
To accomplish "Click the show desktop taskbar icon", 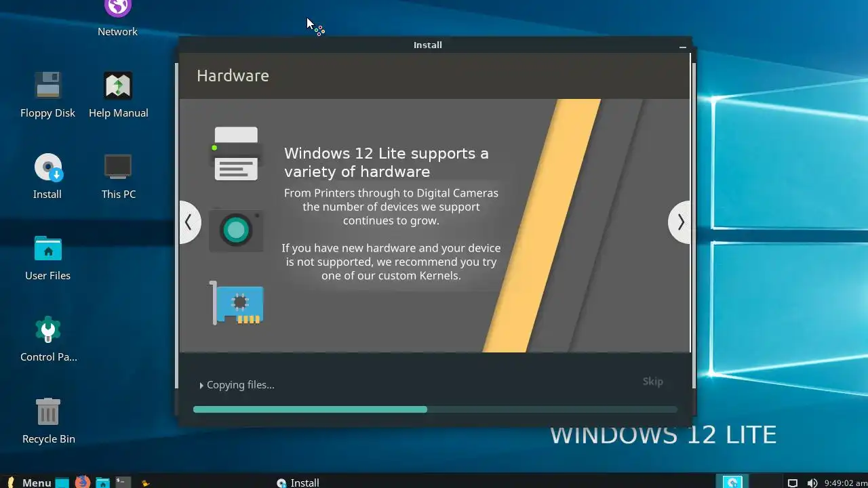I will [62, 483].
